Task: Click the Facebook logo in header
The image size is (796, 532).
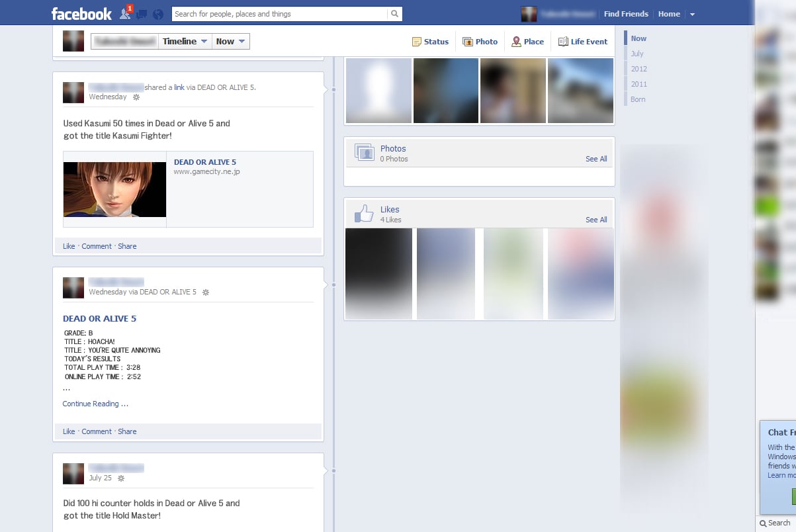Action: tap(81, 14)
